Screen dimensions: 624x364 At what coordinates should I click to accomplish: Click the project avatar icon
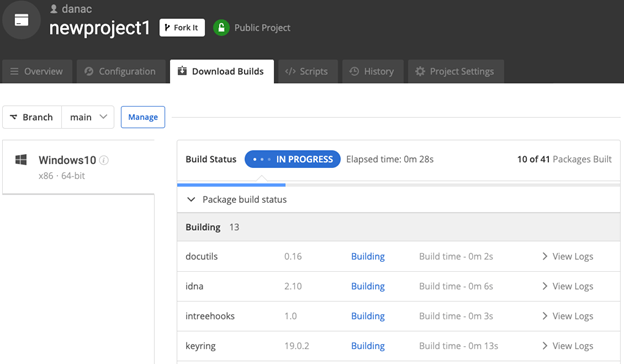click(21, 20)
